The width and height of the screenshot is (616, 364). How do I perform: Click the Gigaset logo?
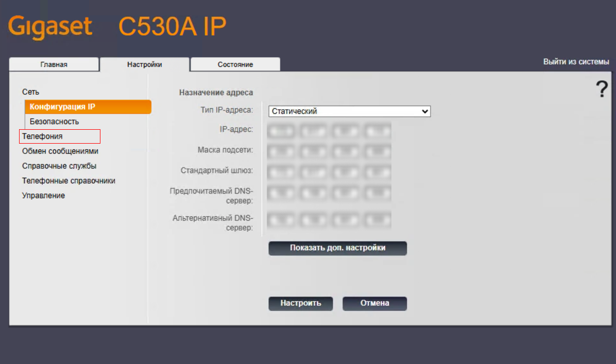(x=50, y=27)
